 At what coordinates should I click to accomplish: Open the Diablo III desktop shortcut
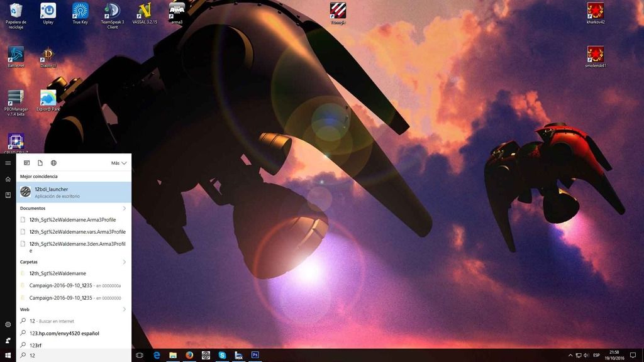point(48,57)
